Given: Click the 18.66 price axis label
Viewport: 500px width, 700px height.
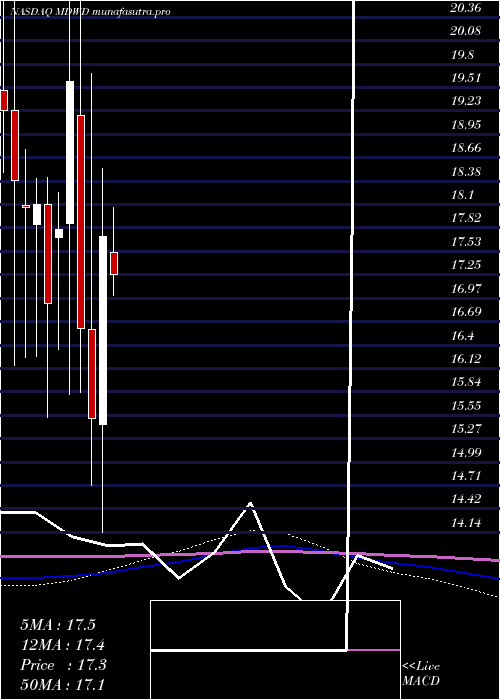Looking at the screenshot, I should pos(466,148).
